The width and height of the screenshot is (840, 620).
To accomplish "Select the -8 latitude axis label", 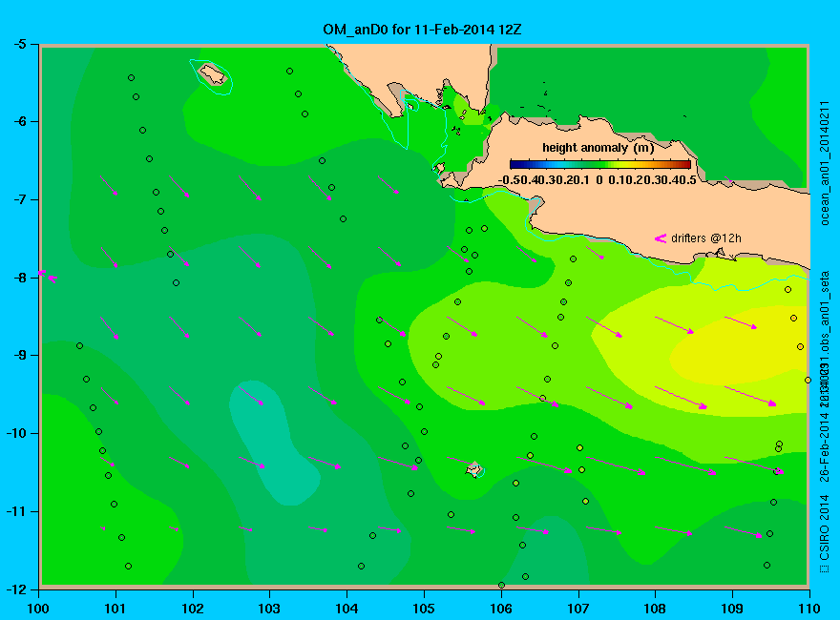I will click(19, 278).
